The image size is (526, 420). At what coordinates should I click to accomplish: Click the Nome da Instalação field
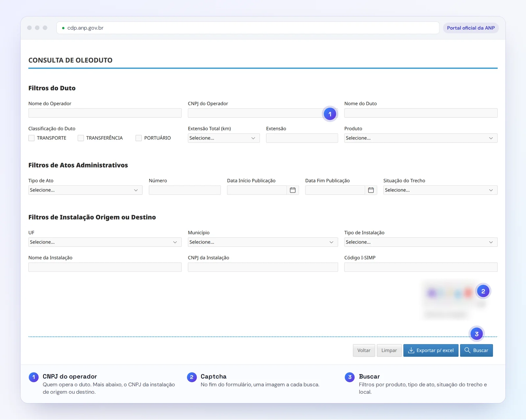click(x=105, y=267)
